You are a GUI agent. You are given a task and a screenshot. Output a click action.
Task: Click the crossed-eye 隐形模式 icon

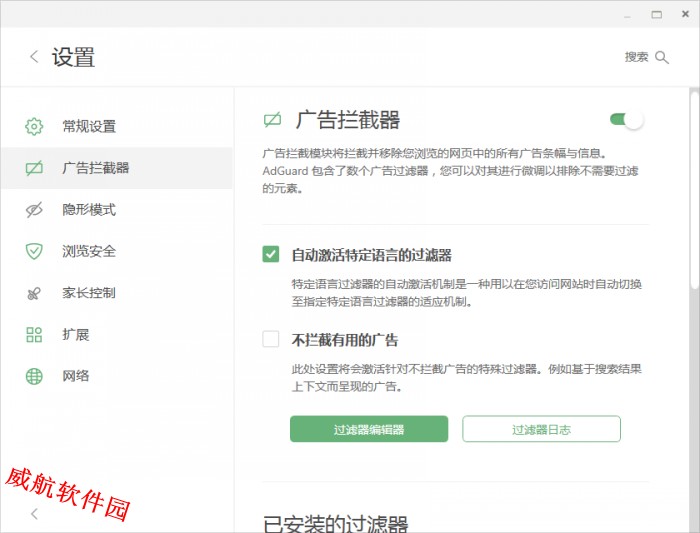pyautogui.click(x=34, y=210)
